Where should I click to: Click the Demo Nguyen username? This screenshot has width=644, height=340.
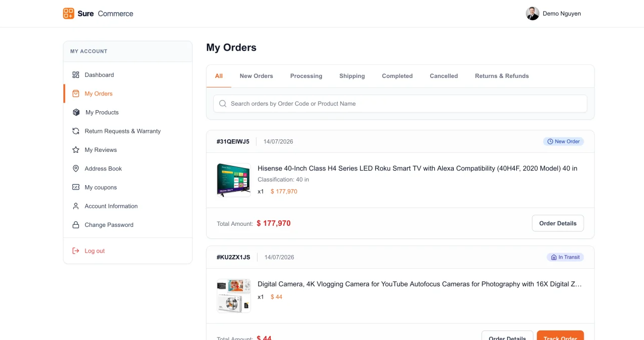(562, 14)
